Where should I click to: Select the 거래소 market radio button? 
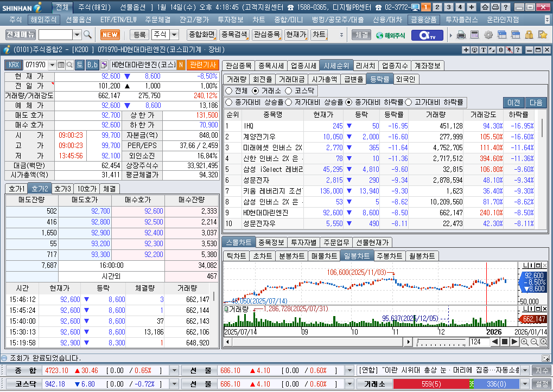[x=255, y=91]
